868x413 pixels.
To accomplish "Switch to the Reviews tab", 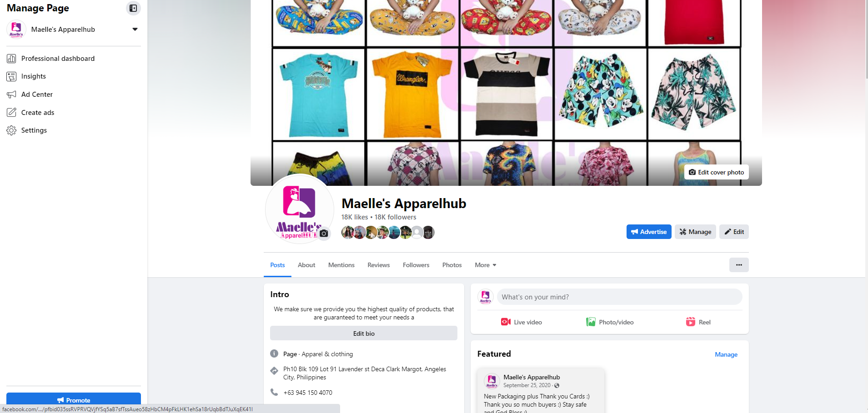I will (x=378, y=265).
